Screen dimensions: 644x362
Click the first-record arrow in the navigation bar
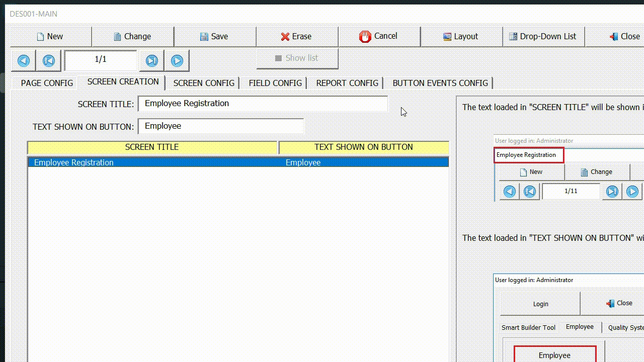(48, 60)
